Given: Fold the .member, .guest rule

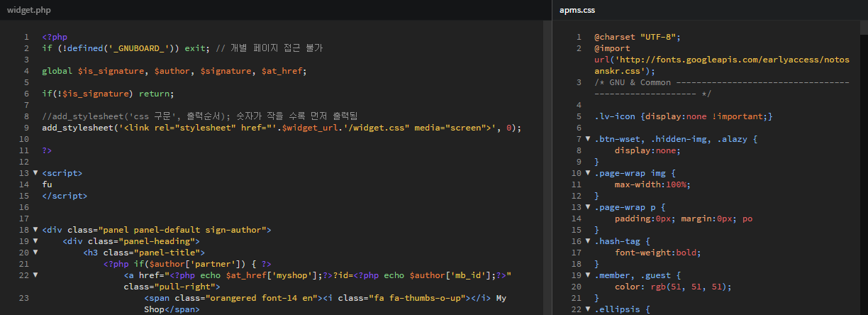Looking at the screenshot, I should pos(588,275).
